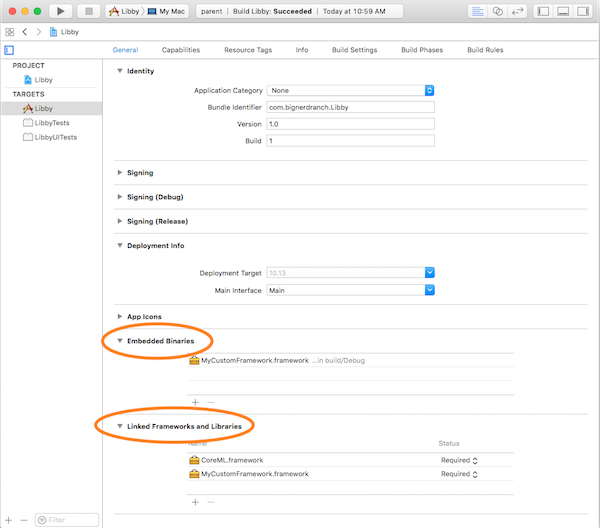
Task: Expand the Signing section
Action: (120, 173)
